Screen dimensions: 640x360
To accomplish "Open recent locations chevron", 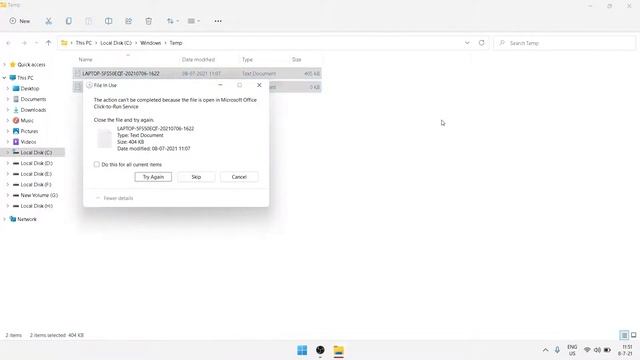I will [x=36, y=43].
